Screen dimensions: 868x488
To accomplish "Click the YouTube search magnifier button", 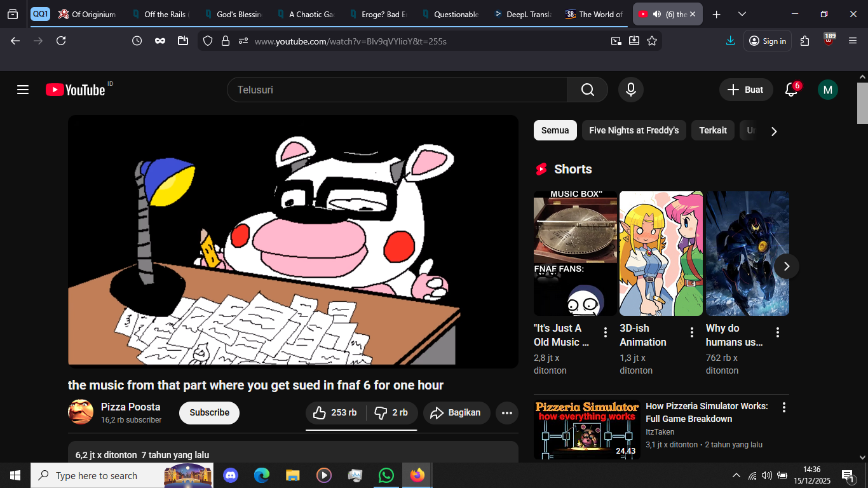I will [x=588, y=90].
